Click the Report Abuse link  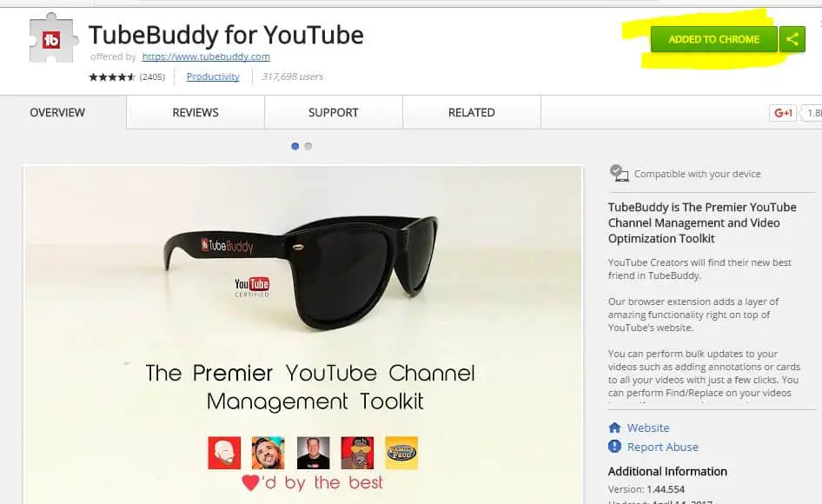coord(663,447)
